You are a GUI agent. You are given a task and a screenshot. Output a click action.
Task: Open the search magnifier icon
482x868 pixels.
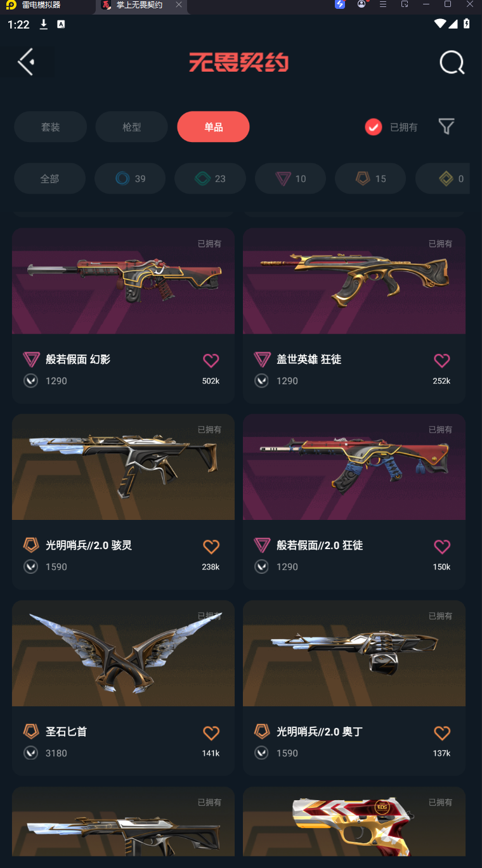[452, 63]
